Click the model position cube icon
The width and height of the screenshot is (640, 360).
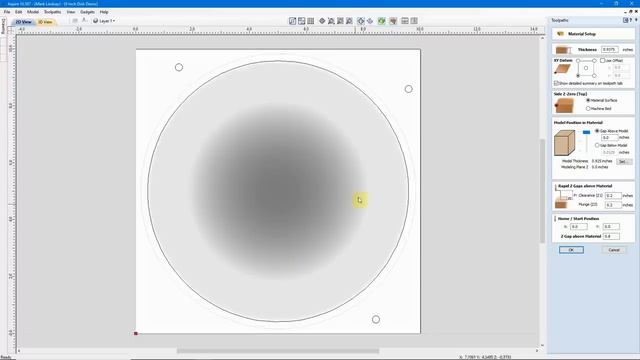(564, 143)
